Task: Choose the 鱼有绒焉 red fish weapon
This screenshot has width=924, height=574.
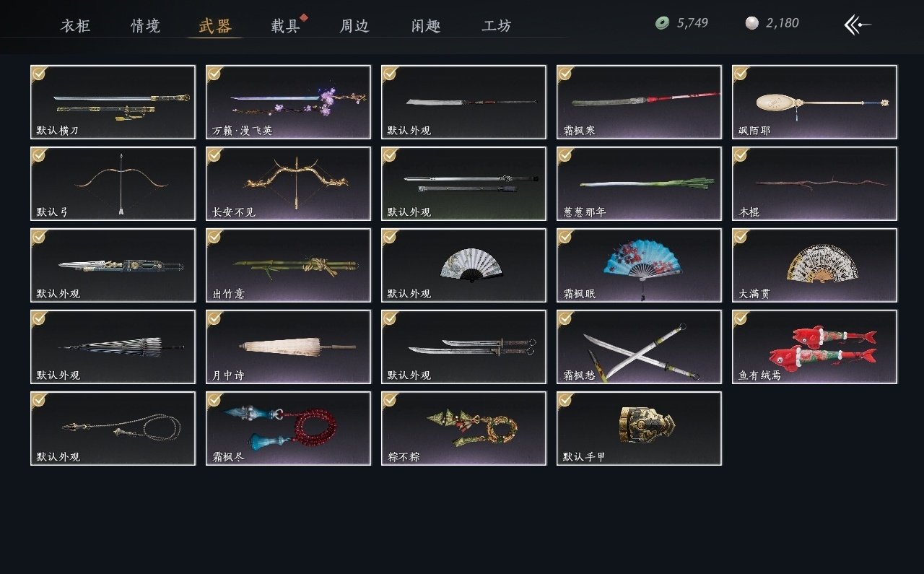Action: point(814,347)
